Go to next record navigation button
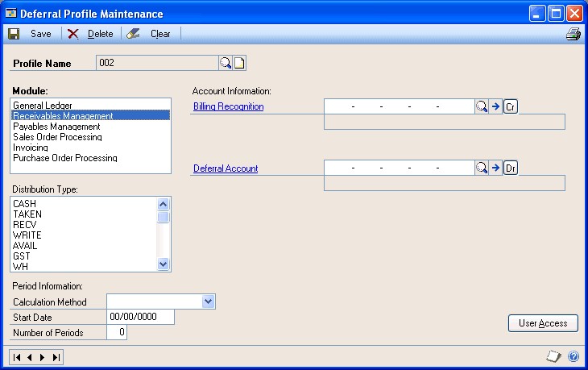The height and width of the screenshot is (370, 588). click(x=43, y=357)
